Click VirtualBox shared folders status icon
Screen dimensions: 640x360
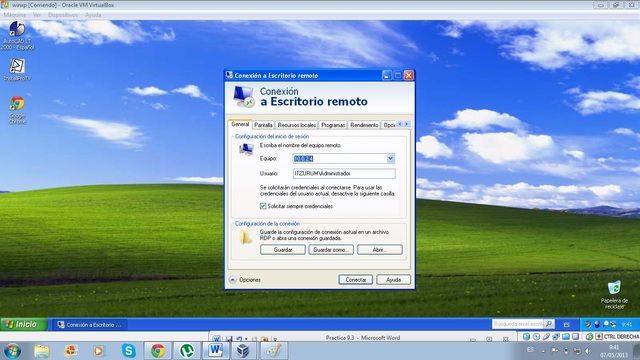coord(566,337)
